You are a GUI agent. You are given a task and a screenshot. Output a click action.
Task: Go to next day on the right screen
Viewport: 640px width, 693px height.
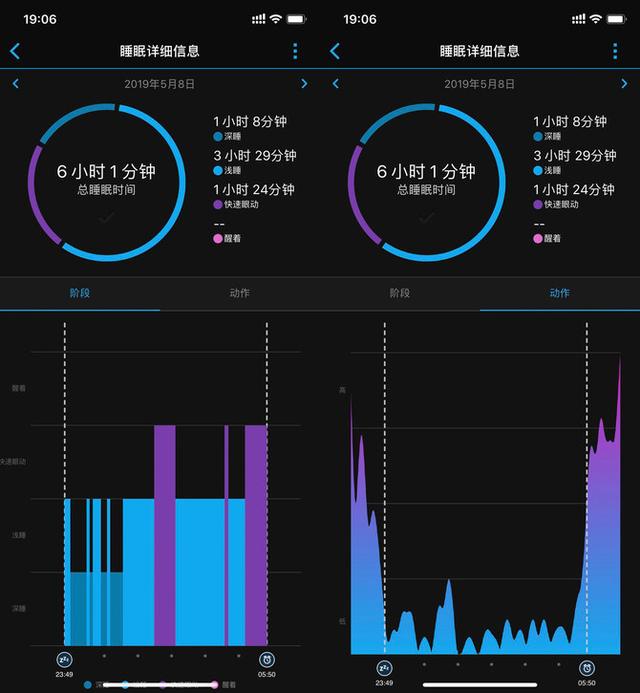pyautogui.click(x=624, y=84)
